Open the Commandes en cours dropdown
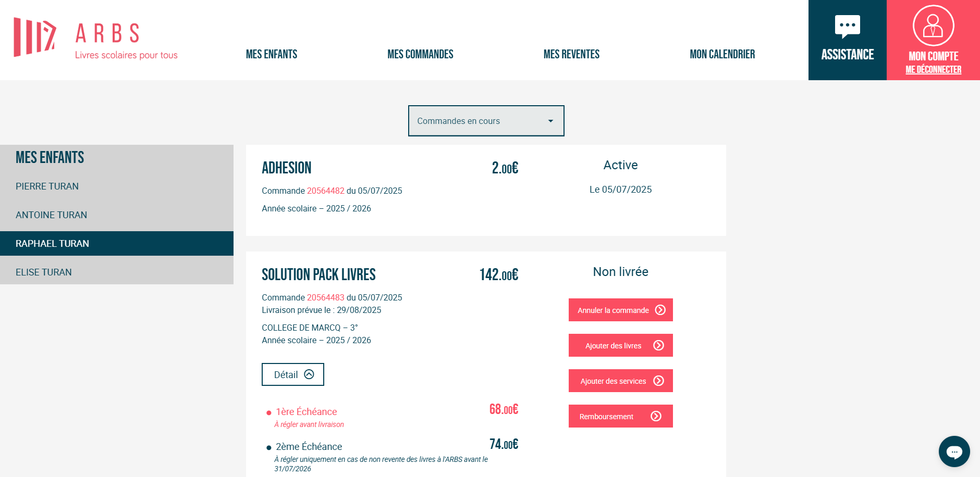The height and width of the screenshot is (477, 980). click(486, 121)
